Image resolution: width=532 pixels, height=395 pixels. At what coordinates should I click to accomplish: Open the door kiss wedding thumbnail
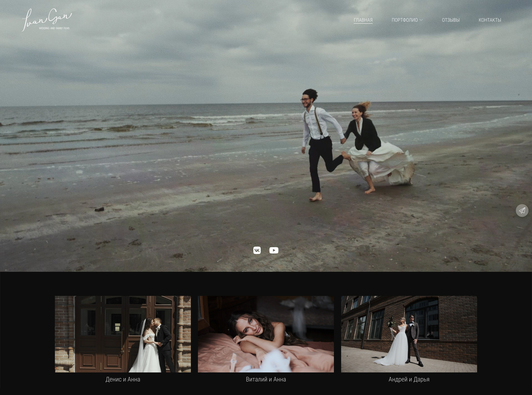[123, 334]
